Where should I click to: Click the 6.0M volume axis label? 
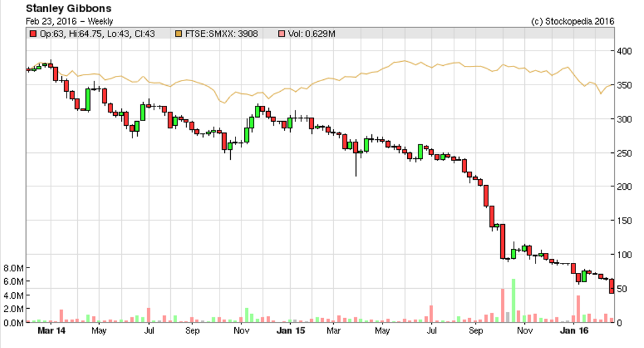[13, 281]
